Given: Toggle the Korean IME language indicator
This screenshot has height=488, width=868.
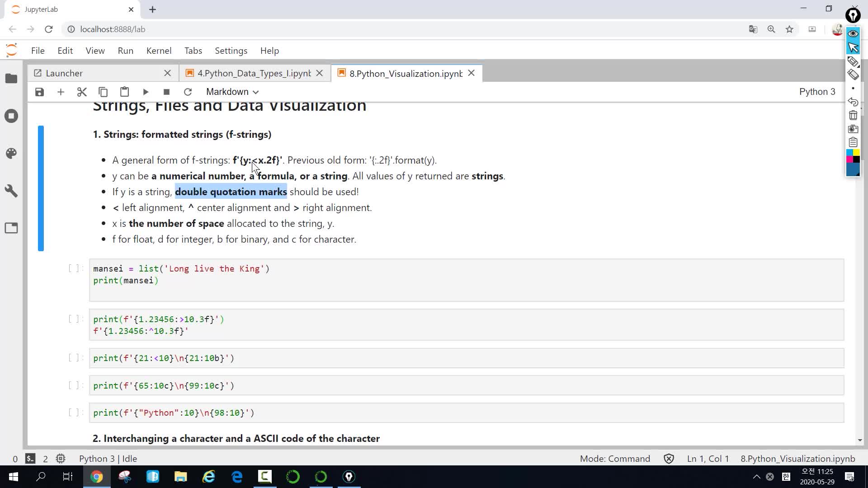Looking at the screenshot, I should [x=786, y=477].
